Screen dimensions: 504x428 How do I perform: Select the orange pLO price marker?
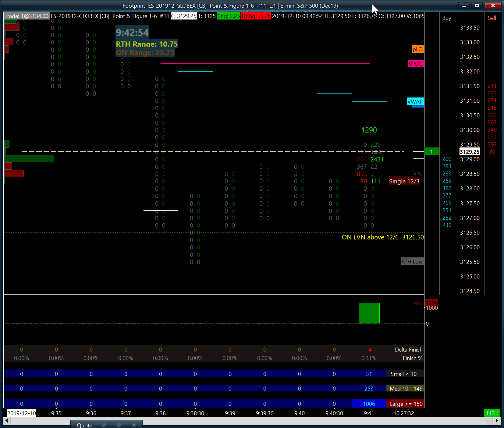click(418, 49)
